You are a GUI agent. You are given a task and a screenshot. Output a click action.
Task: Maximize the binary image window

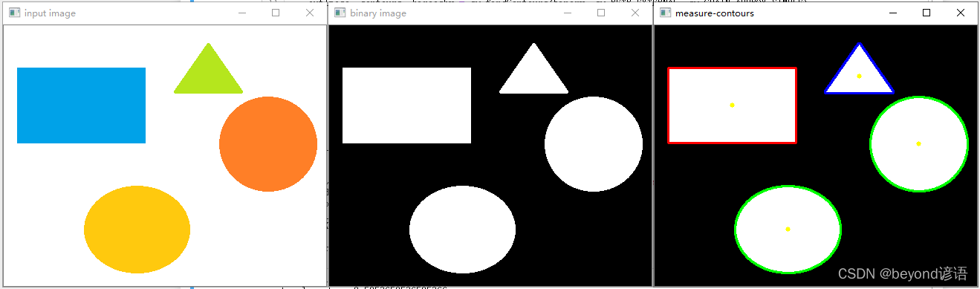tap(601, 13)
